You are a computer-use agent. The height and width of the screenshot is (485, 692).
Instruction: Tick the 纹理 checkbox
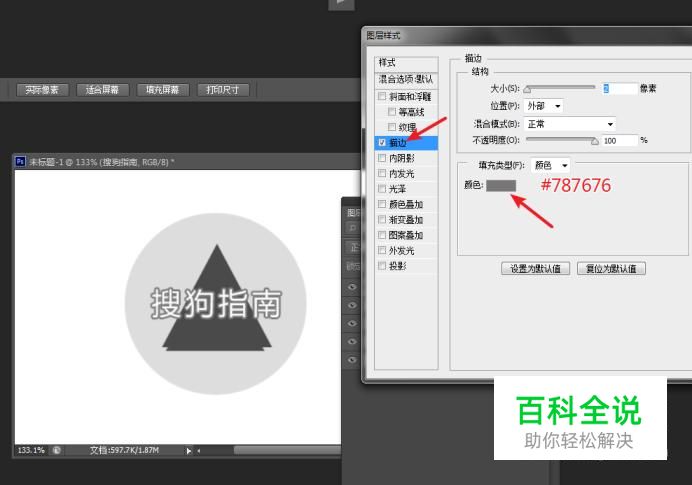(392, 127)
